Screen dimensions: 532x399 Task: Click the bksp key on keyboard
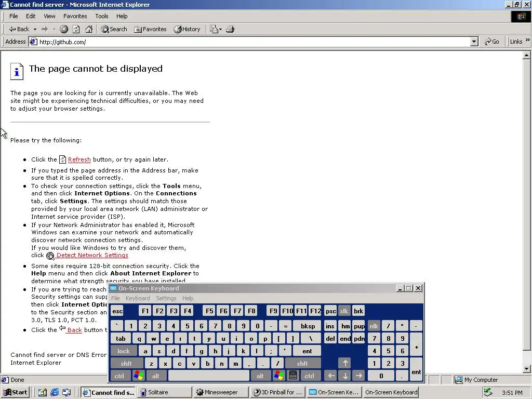point(308,326)
